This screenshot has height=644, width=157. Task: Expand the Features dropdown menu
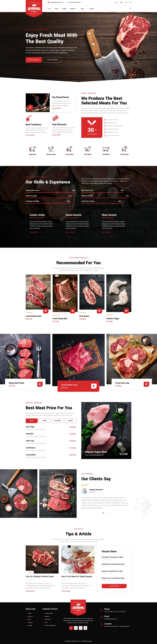point(74,9)
